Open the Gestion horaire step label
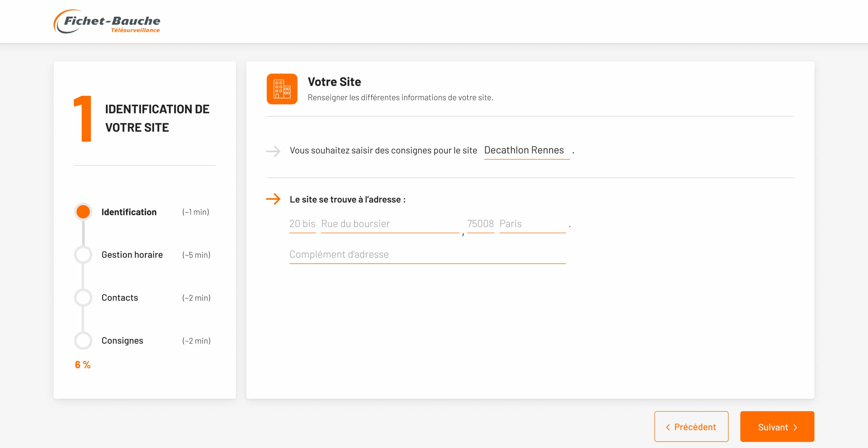 [132, 255]
